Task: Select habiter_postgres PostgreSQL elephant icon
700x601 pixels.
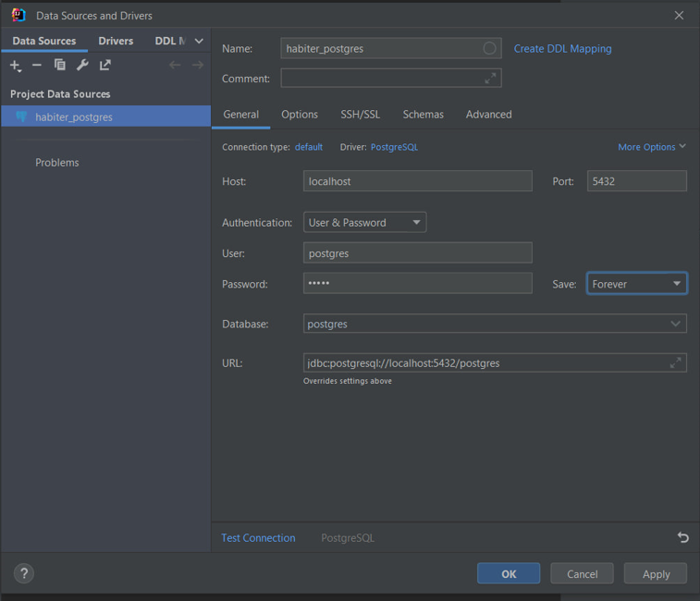Action: click(21, 117)
